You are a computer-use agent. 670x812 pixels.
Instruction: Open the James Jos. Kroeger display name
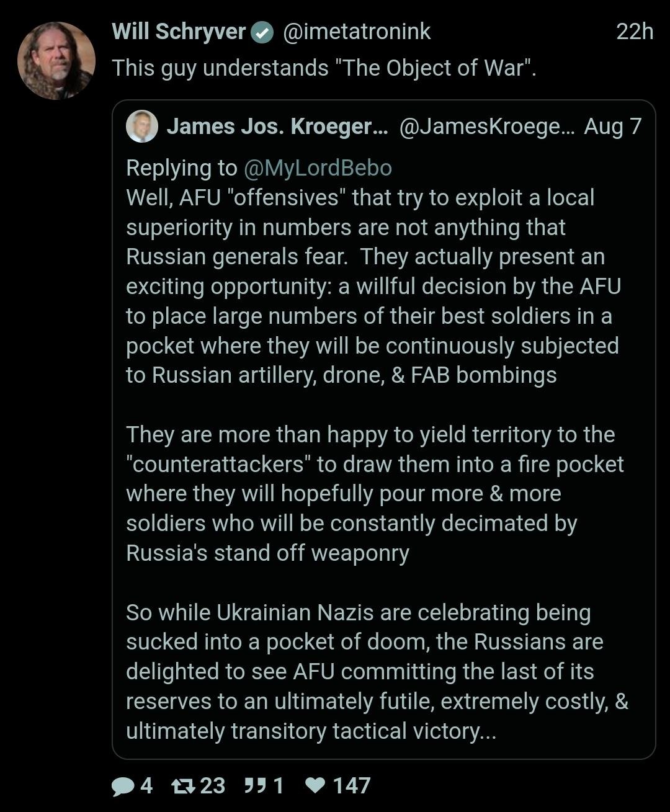(x=277, y=127)
